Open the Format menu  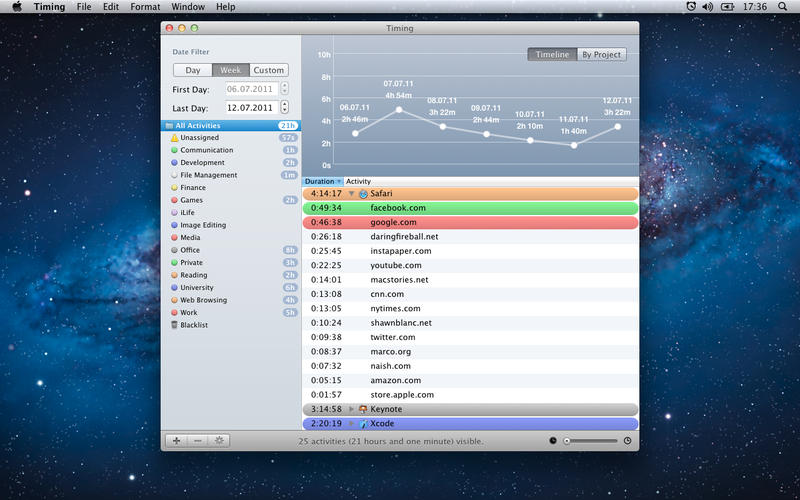[x=145, y=7]
